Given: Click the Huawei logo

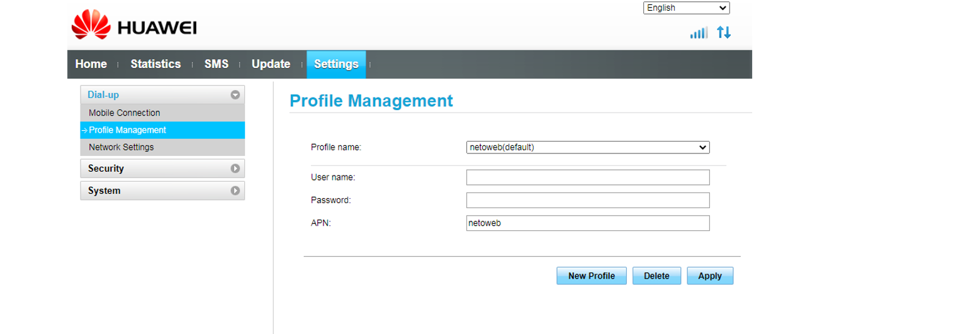Looking at the screenshot, I should (x=134, y=26).
